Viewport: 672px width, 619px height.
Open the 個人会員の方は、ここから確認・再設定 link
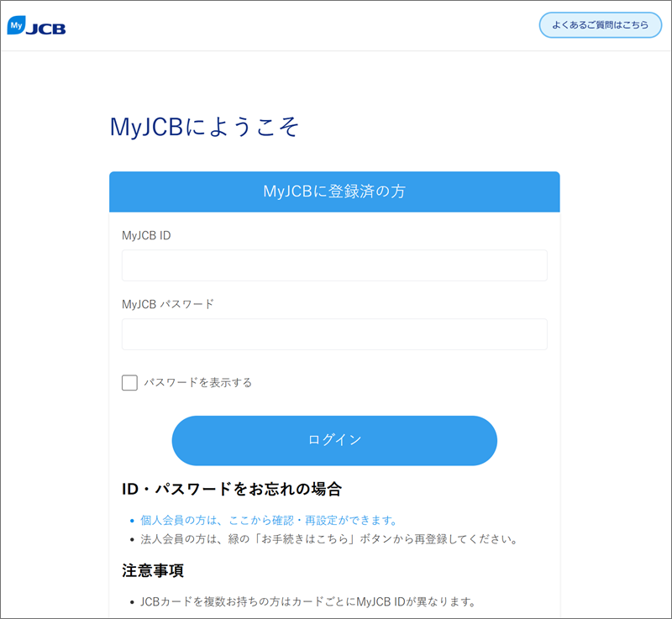coord(269,521)
